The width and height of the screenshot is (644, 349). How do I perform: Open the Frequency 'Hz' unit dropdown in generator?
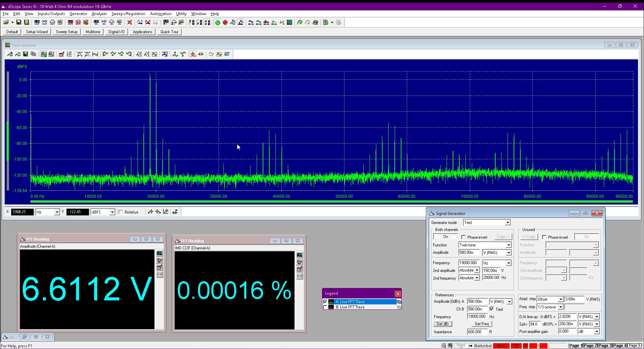click(x=509, y=263)
